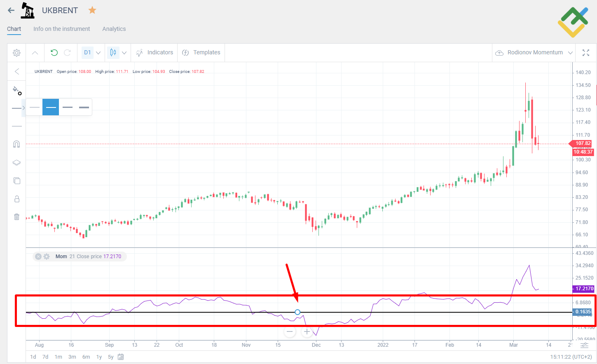Switch to the Analytics tab
The height and width of the screenshot is (364, 597).
pos(114,29)
